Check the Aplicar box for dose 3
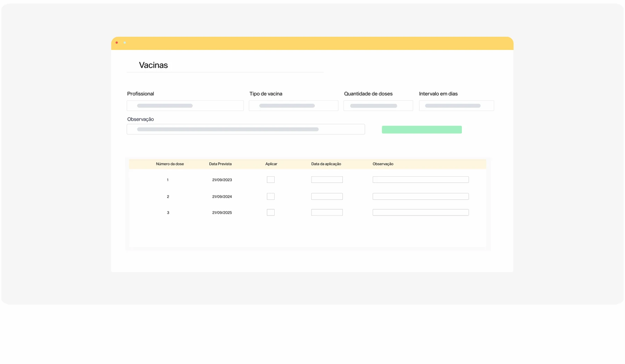Viewport: 625px width, 364px height. pyautogui.click(x=270, y=212)
